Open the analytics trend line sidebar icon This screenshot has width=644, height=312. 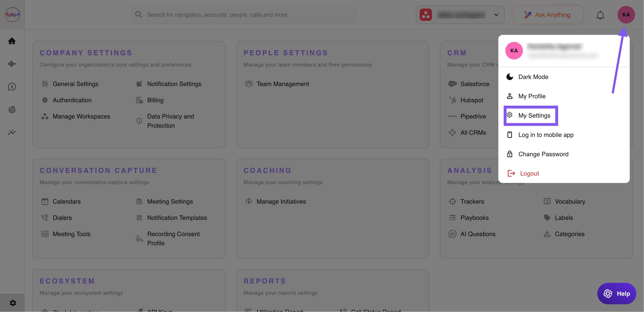click(12, 132)
